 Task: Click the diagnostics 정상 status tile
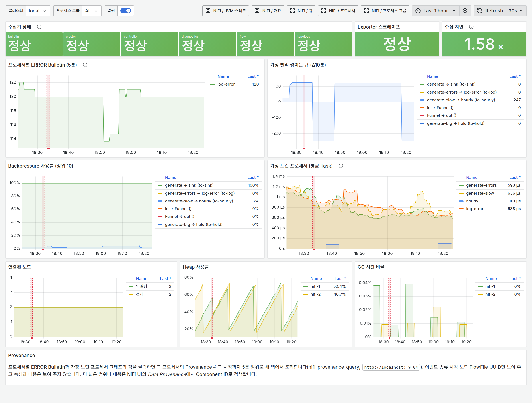(207, 44)
